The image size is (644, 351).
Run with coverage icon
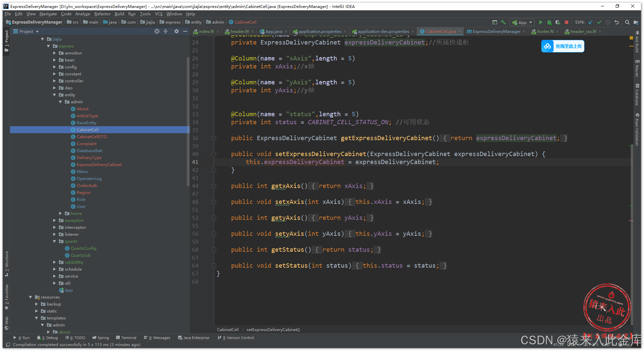[558, 22]
